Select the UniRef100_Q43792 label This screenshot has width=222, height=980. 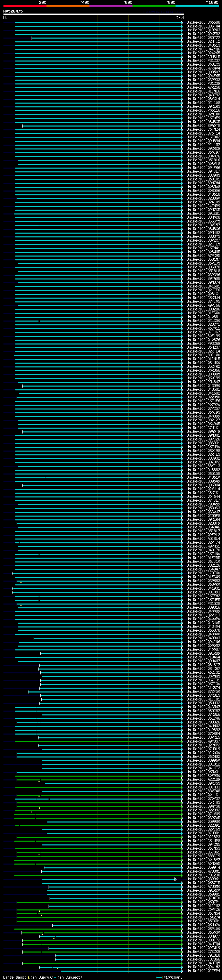pyautogui.click(x=203, y=95)
